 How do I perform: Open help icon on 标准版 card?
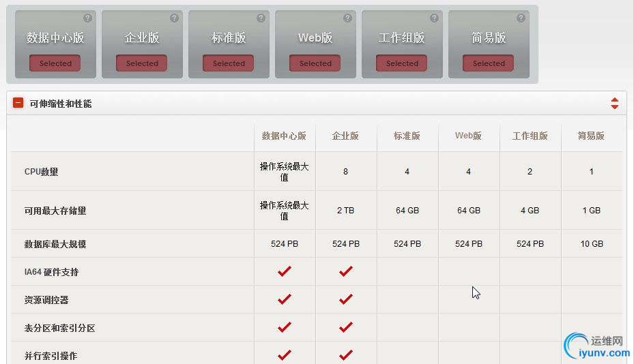pyautogui.click(x=261, y=18)
